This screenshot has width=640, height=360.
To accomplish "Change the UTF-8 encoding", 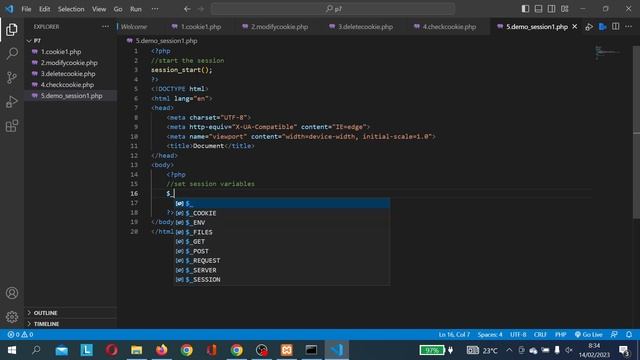I will pyautogui.click(x=518, y=334).
